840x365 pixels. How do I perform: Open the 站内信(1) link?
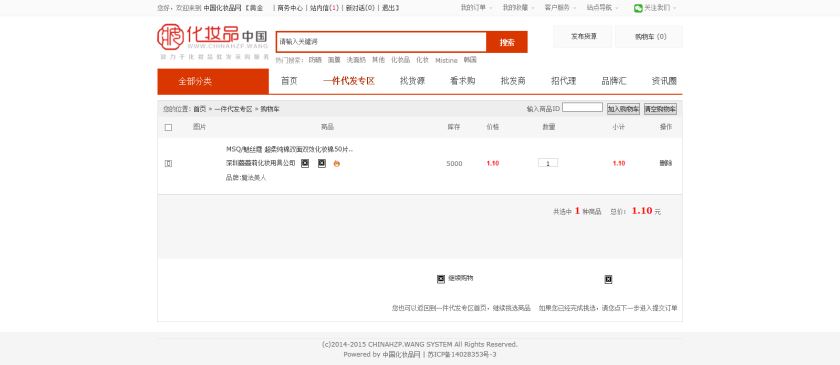(325, 8)
